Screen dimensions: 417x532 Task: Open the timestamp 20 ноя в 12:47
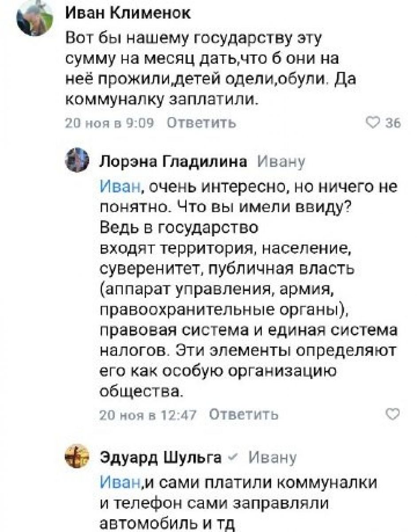click(148, 415)
